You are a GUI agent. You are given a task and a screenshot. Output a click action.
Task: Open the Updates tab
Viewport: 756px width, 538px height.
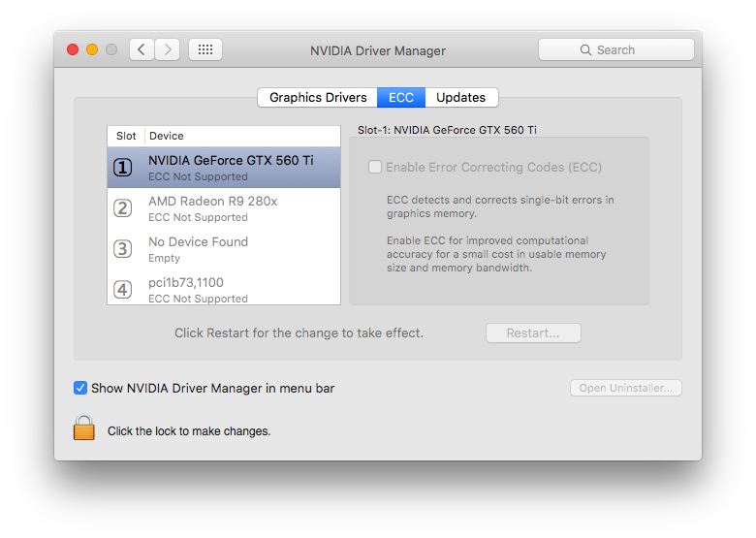[461, 97]
